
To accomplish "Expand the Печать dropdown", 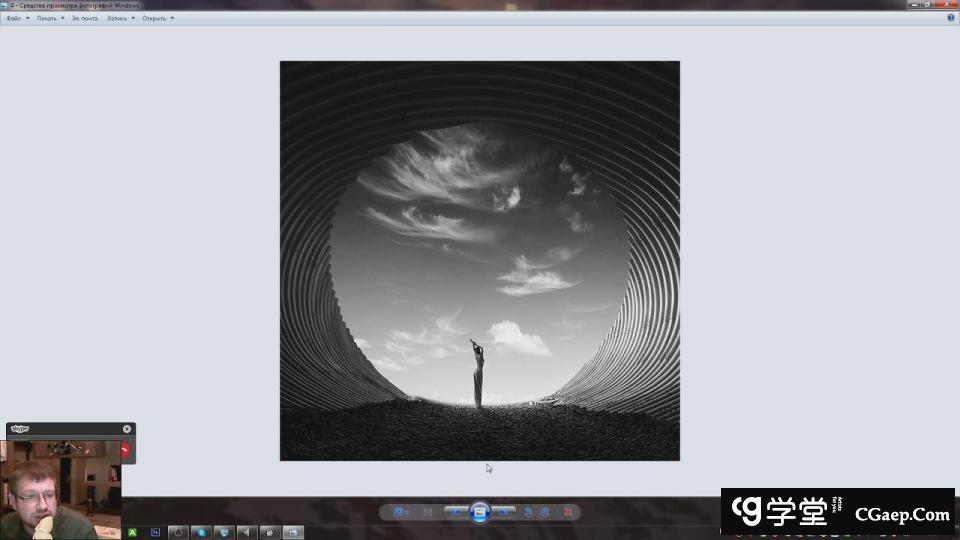I will coord(50,18).
